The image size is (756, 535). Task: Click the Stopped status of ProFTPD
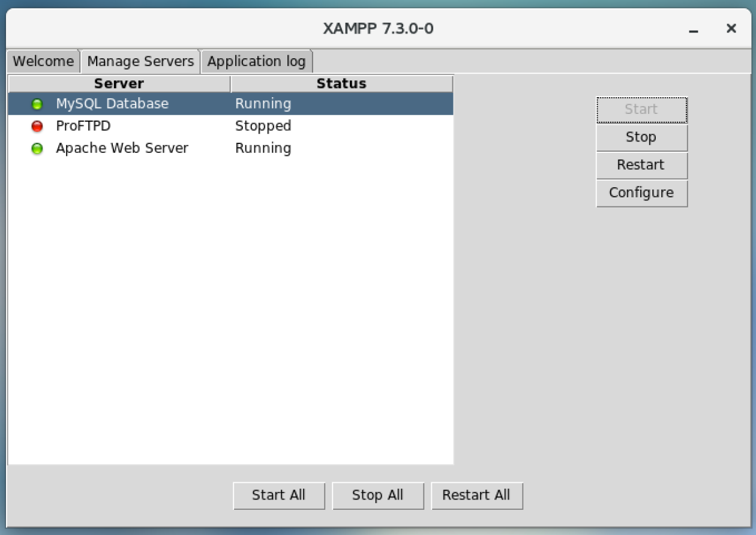[263, 126]
